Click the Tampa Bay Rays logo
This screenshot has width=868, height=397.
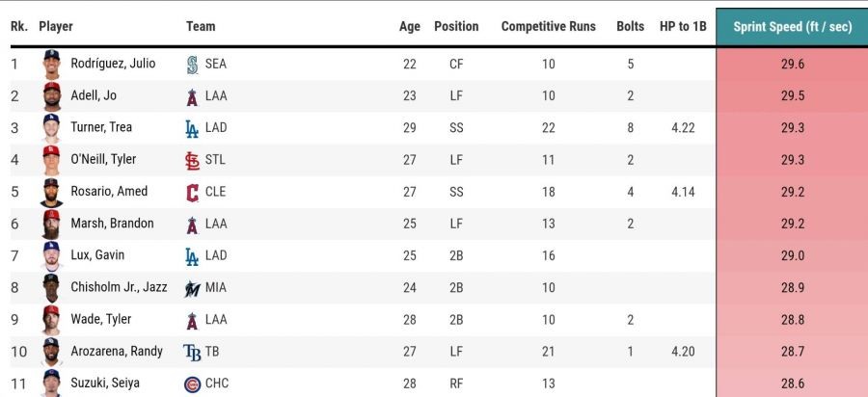[192, 352]
